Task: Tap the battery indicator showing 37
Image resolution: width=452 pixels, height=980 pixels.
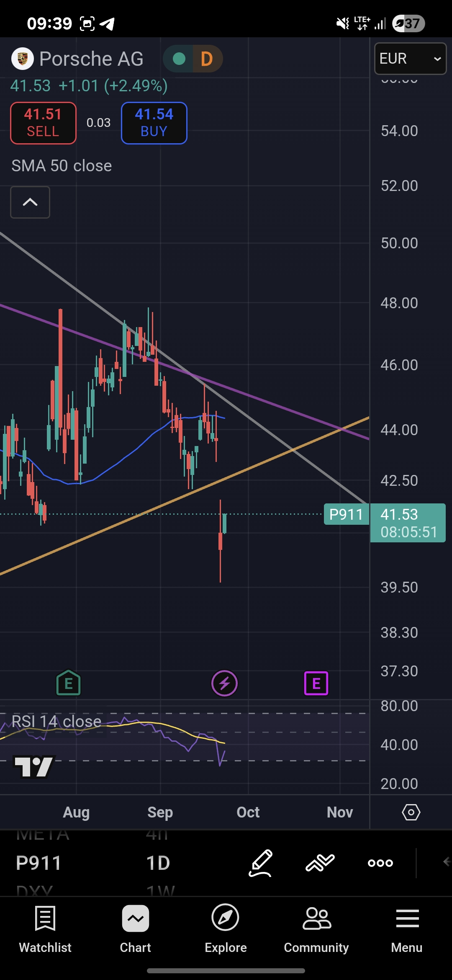Action: click(x=408, y=23)
